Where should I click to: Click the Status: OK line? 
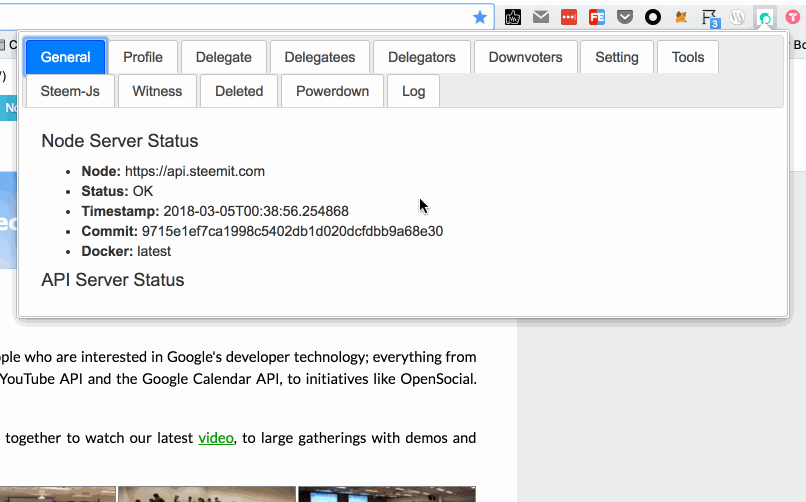pyautogui.click(x=117, y=191)
